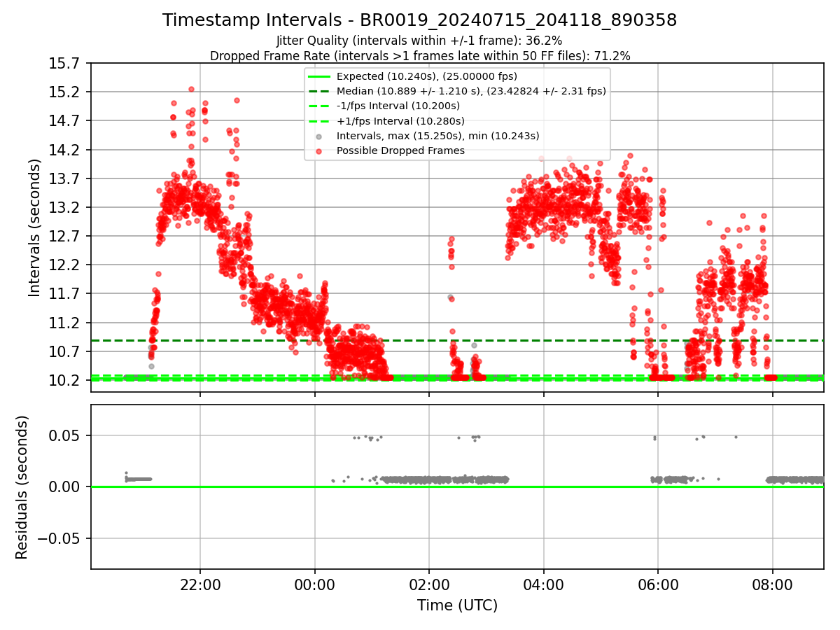Click the plot title 'Timestamp Intervals - BR0019_20240715_204118_890358'
This screenshot has width=840, height=630.
click(419, 20)
